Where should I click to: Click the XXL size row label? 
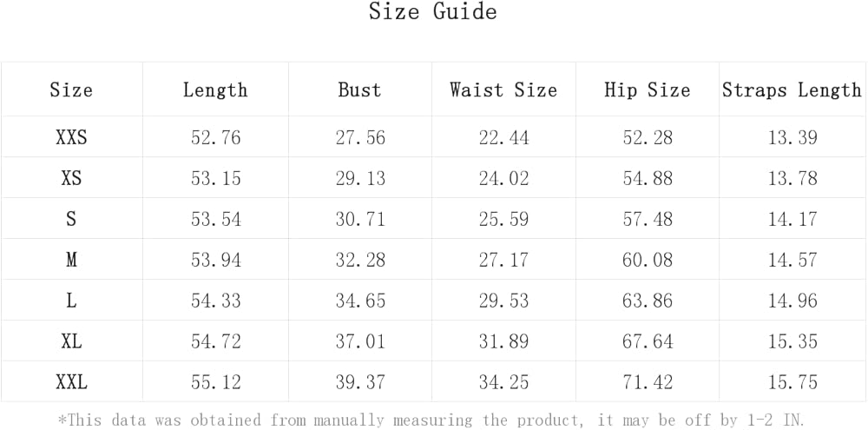coord(71,382)
